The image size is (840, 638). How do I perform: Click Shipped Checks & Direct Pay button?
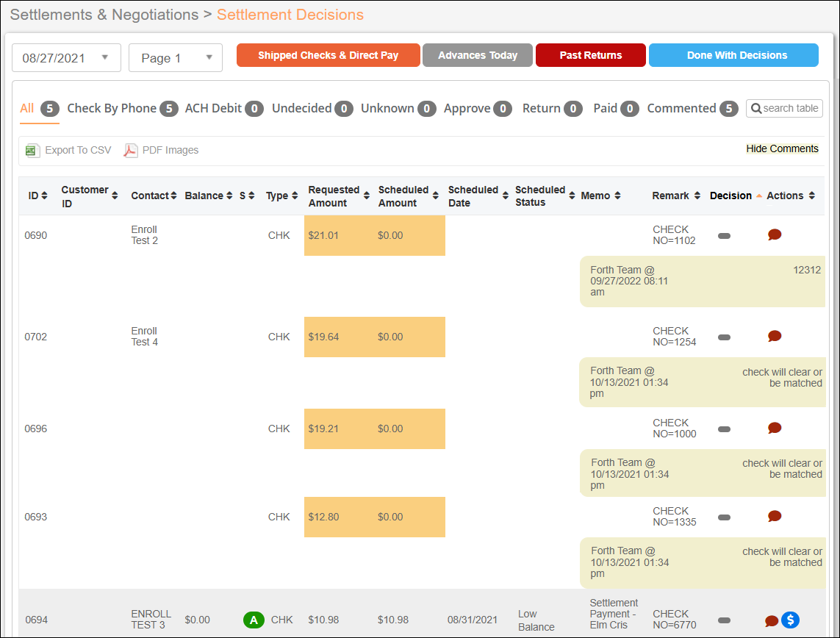point(329,55)
